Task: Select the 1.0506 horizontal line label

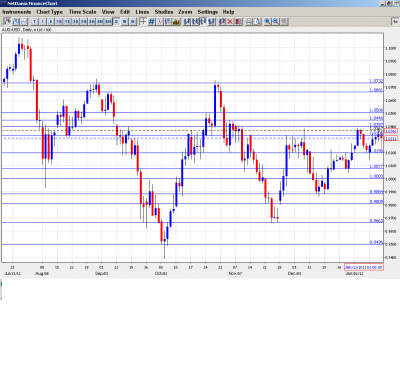Action: [x=376, y=110]
